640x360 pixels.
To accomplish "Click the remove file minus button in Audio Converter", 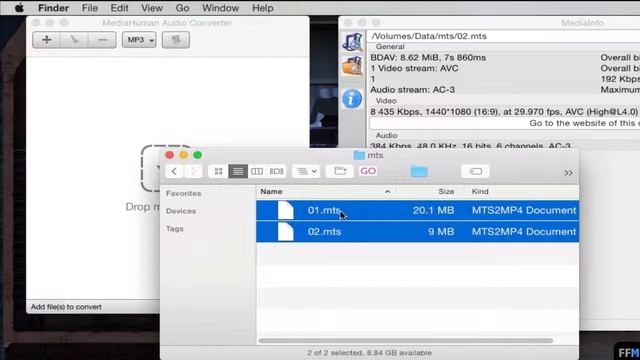I will pos(102,40).
